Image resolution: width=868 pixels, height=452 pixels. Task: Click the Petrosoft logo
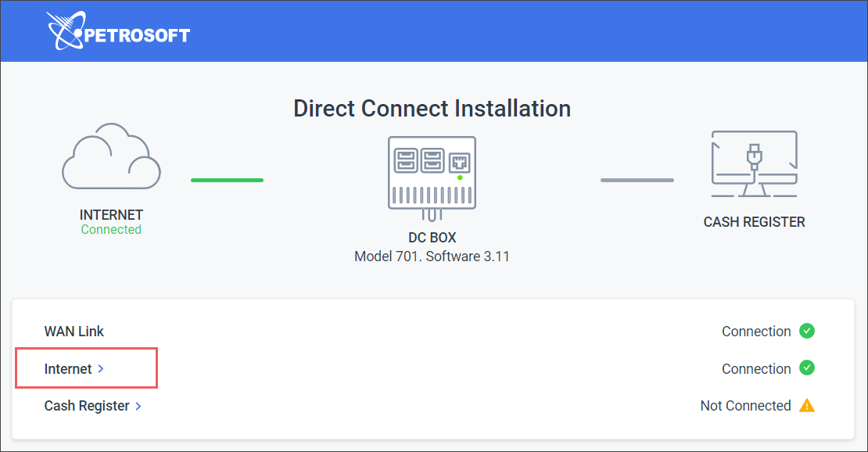point(118,32)
